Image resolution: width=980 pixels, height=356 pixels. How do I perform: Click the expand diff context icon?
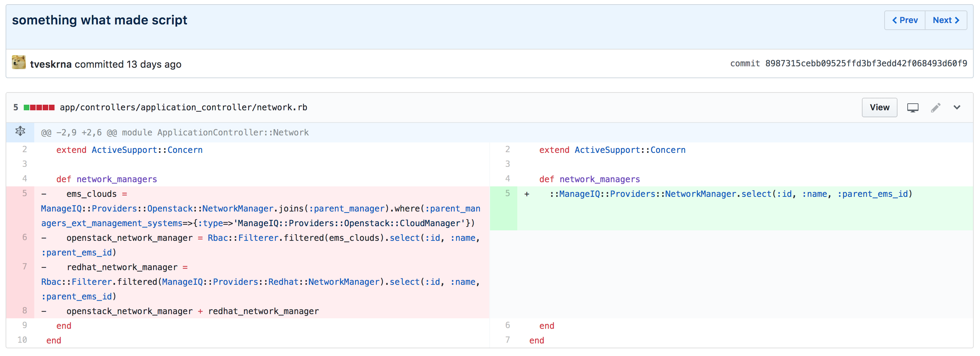20,132
